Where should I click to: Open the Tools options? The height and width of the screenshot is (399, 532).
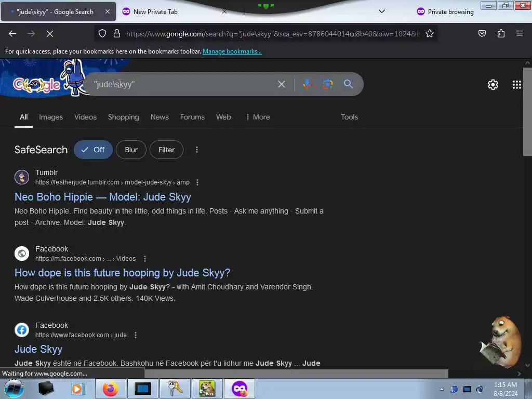pos(349,117)
